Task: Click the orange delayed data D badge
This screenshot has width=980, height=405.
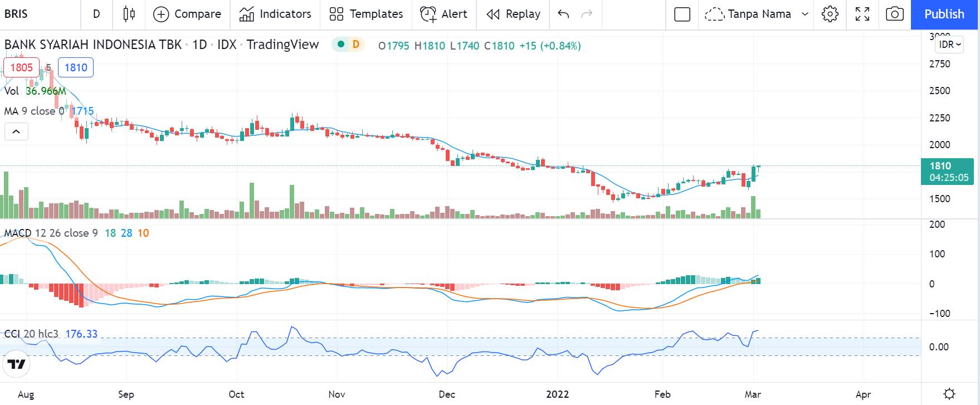Action: point(355,45)
